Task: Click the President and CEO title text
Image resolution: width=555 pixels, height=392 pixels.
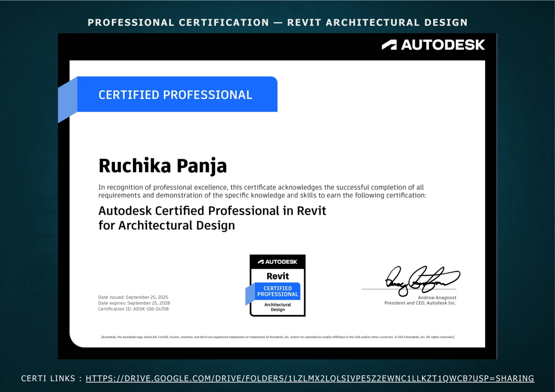Action: (420, 303)
